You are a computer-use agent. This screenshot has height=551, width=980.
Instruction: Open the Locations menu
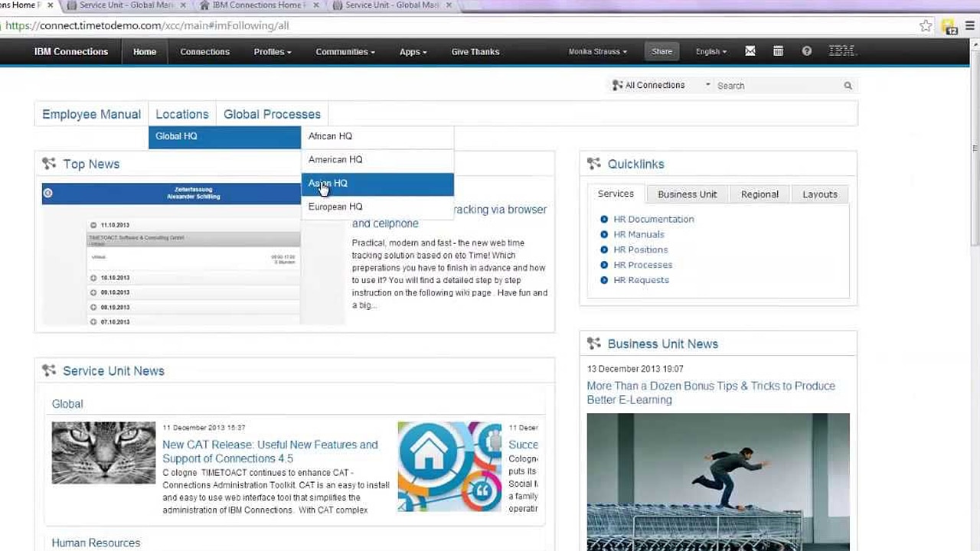pyautogui.click(x=182, y=114)
